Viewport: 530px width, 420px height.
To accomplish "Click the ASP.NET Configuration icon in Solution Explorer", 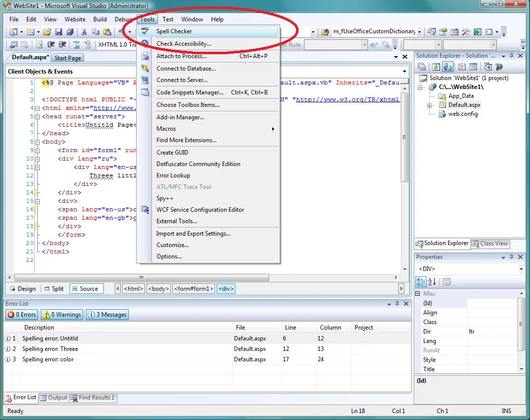I will pyautogui.click(x=499, y=67).
